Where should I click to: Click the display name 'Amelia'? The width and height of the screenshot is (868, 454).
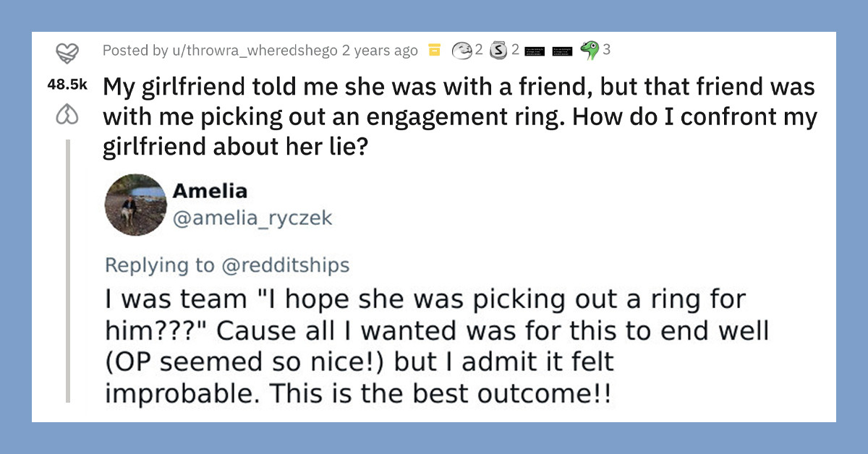click(x=210, y=191)
